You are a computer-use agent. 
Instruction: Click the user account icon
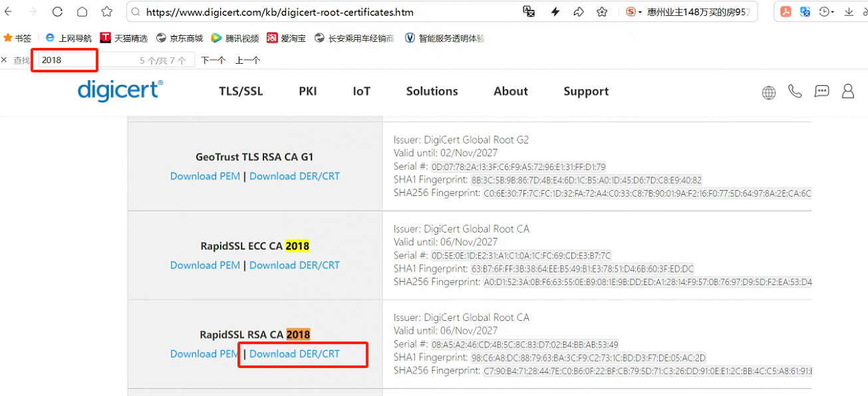click(x=847, y=91)
